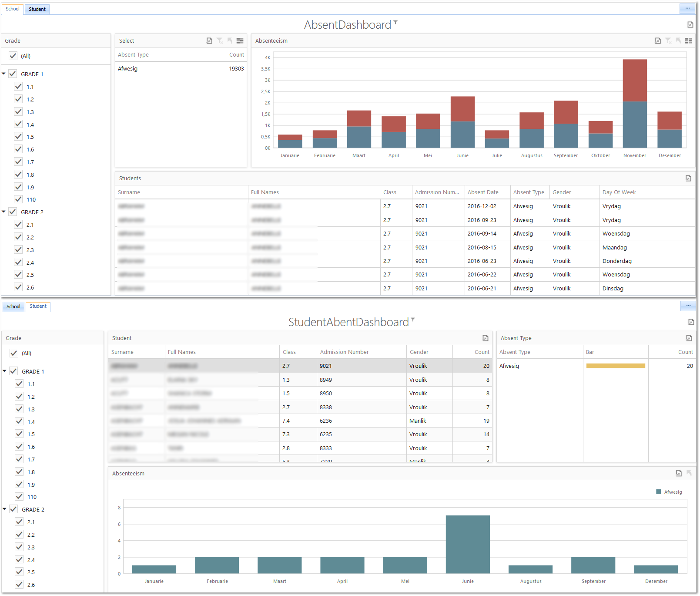Viewport: 700px width, 596px height.
Task: Select student row with admission number 8333
Action: (x=300, y=448)
